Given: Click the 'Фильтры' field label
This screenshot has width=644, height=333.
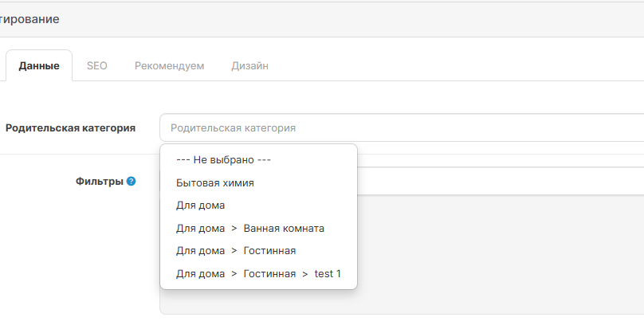Looking at the screenshot, I should click(99, 182).
